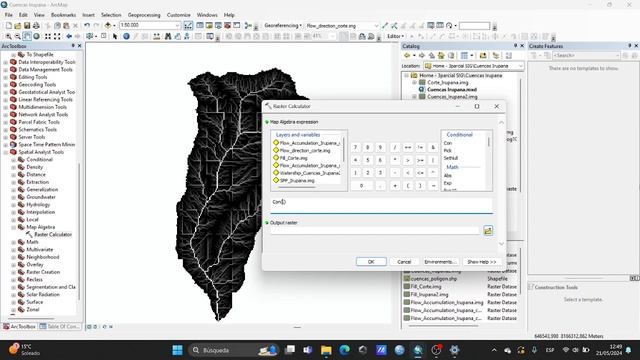Select the Con conditional function
Image resolution: width=640 pixels, height=360 pixels.
click(448, 143)
